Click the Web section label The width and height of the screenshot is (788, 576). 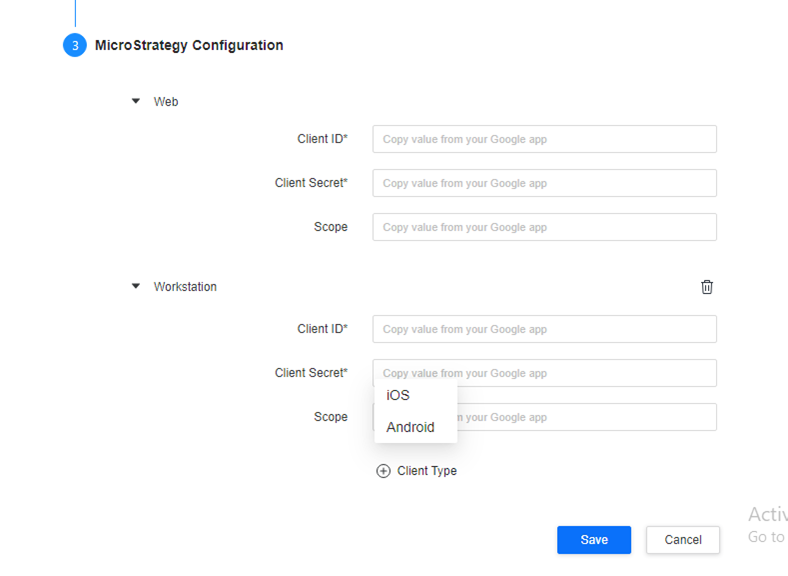point(166,102)
